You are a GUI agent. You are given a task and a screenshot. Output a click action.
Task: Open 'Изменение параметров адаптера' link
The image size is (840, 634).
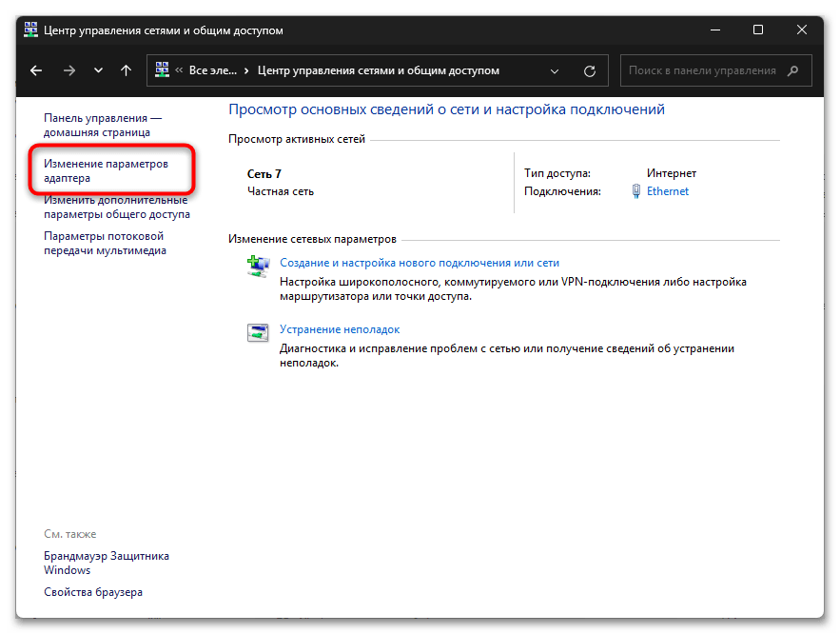pos(106,170)
